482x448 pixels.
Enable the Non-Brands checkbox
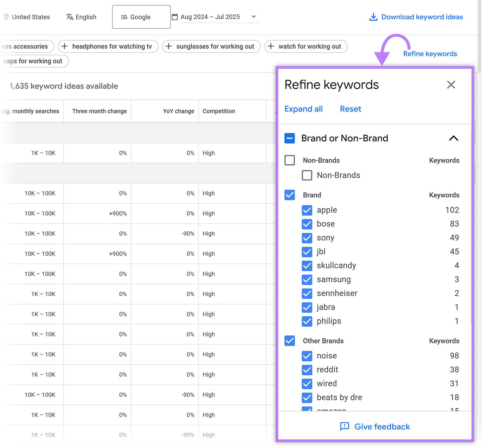point(289,160)
